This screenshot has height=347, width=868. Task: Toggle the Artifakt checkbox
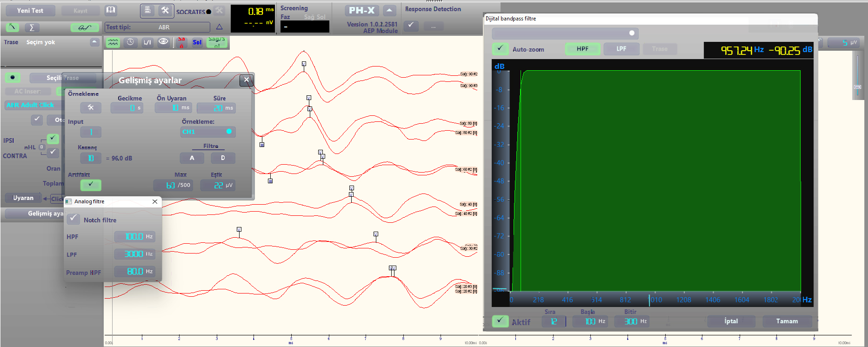[x=91, y=185]
